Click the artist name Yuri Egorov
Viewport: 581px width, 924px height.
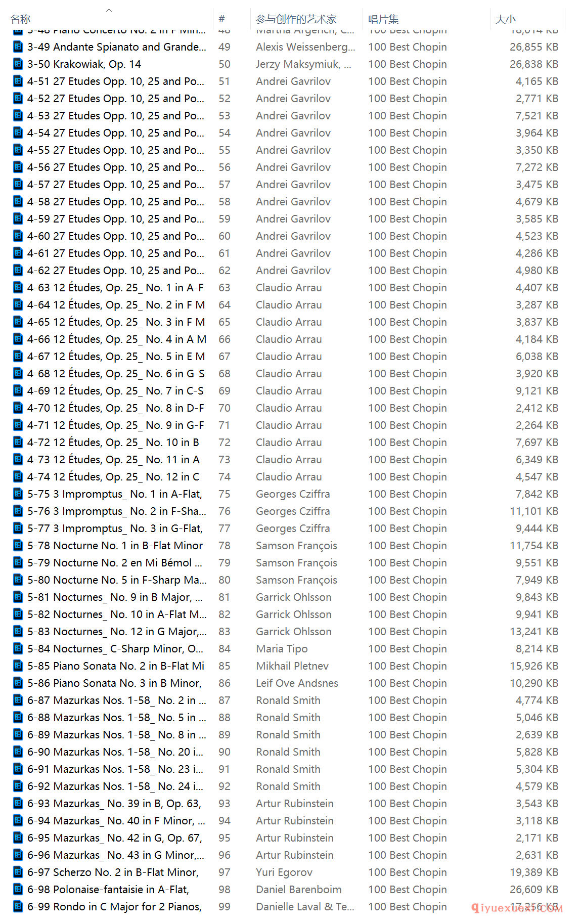[x=284, y=872]
